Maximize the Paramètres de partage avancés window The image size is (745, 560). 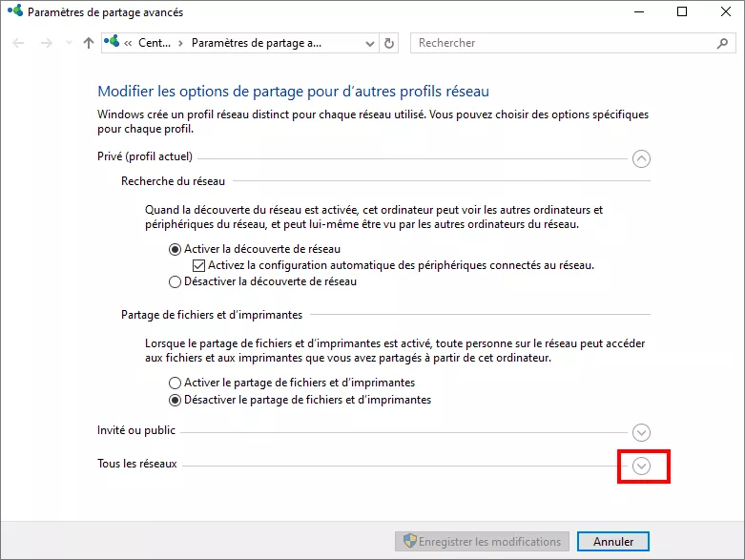681,12
